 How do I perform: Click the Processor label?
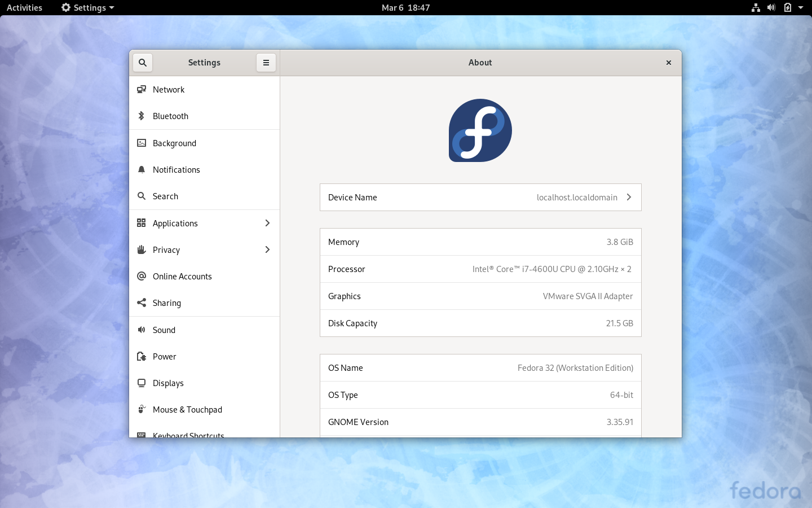[x=347, y=269]
